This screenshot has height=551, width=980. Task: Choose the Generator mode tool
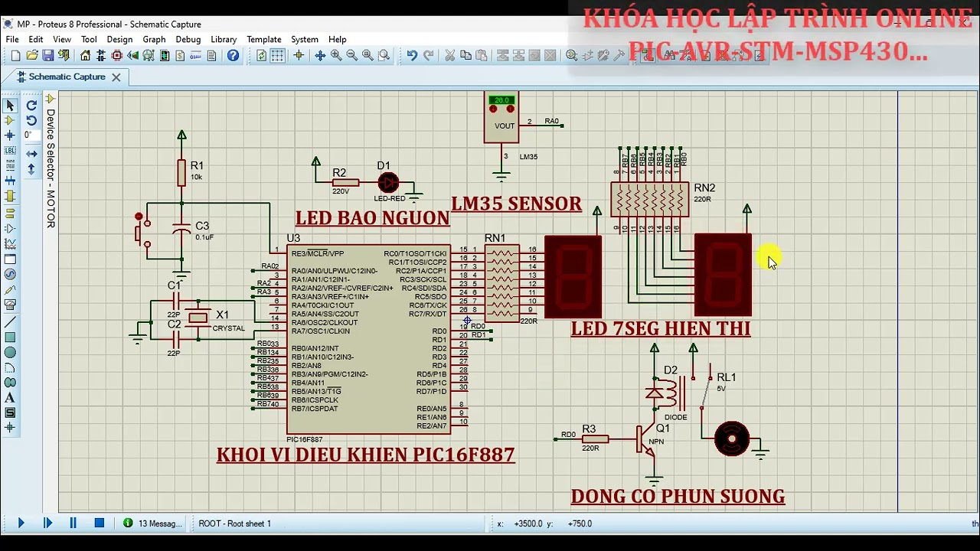tap(10, 274)
